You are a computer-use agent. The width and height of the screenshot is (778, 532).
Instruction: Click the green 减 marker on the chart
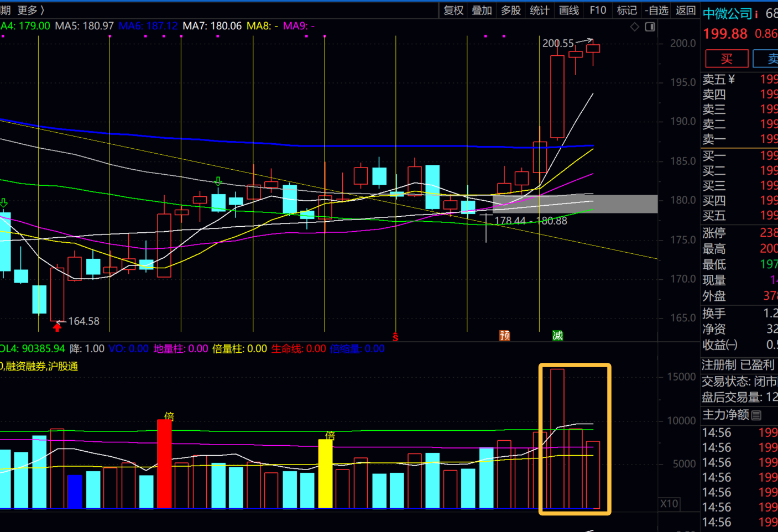coord(557,335)
